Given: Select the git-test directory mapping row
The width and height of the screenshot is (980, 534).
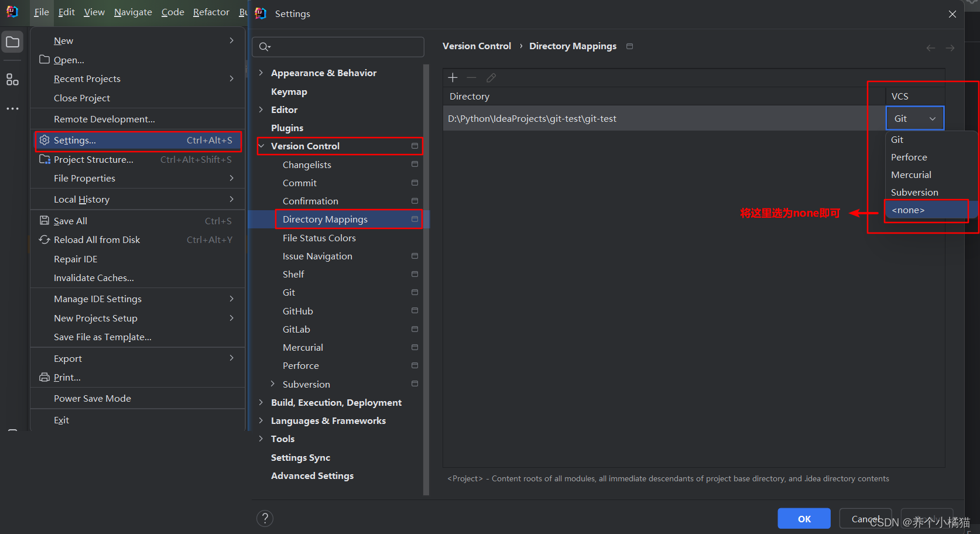Looking at the screenshot, I should click(x=664, y=118).
